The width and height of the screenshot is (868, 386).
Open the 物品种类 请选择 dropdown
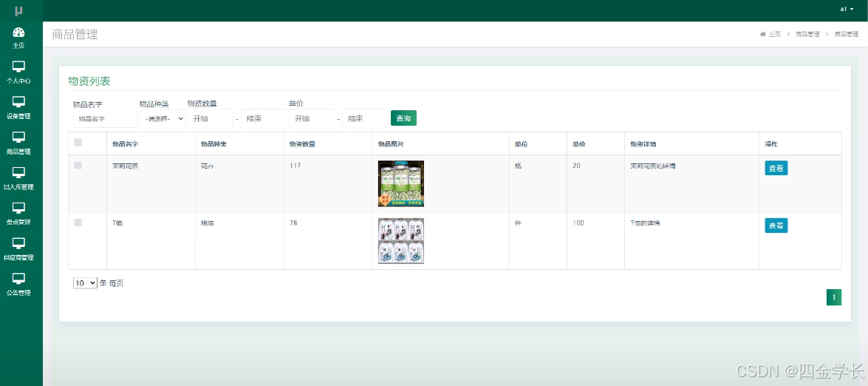(163, 118)
